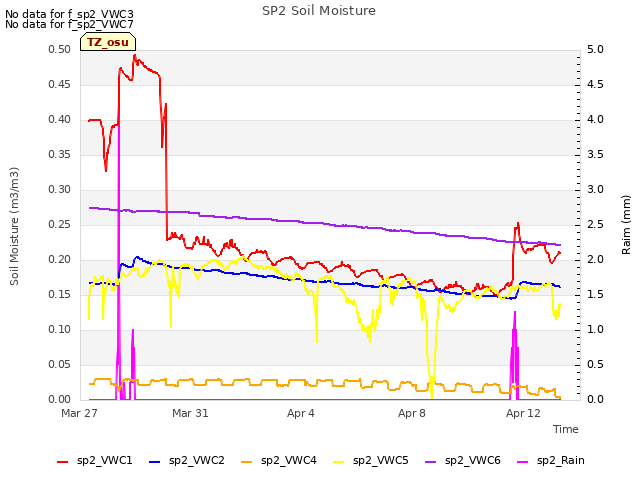
Task: Click the Soil Moisture (m3/m3) axis label
Action: coord(14,226)
